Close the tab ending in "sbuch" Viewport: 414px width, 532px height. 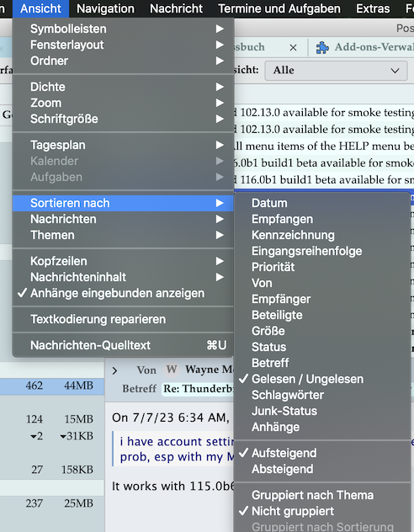pyautogui.click(x=294, y=48)
